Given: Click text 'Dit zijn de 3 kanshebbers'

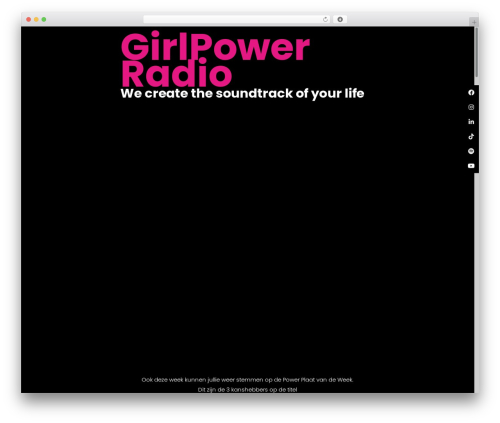Looking at the screenshot, I should tap(233, 389).
